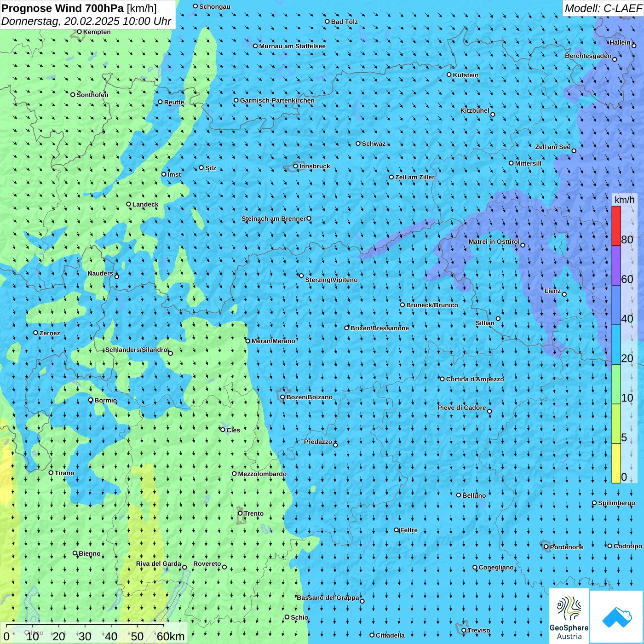Click the Steinach am Brenner label
The width and height of the screenshot is (644, 644).
pos(274,218)
